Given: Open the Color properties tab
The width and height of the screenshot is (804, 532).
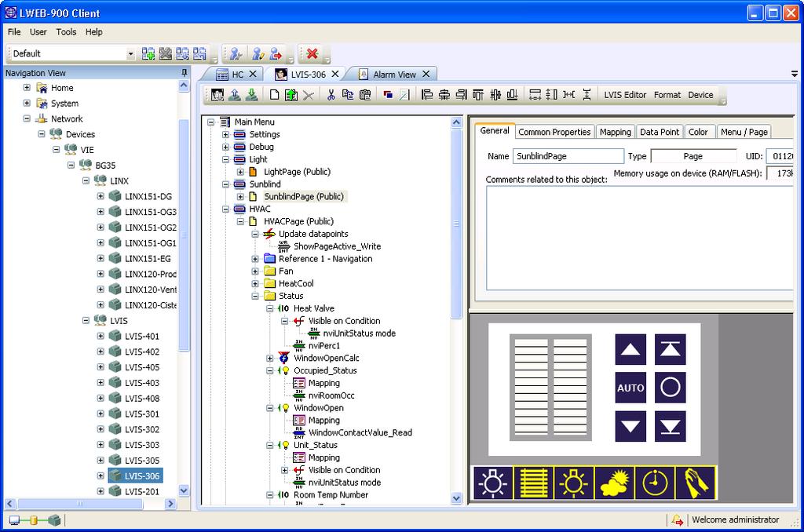Looking at the screenshot, I should (698, 132).
